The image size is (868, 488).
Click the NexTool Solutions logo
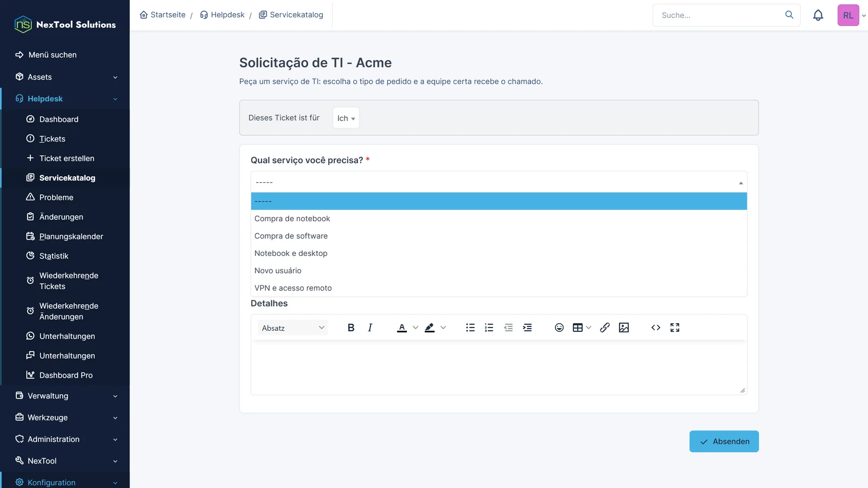tap(65, 24)
